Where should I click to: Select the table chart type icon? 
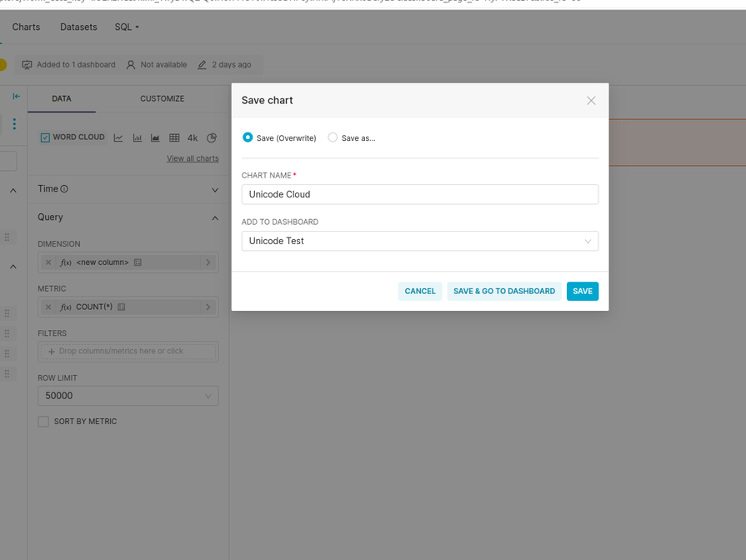174,138
